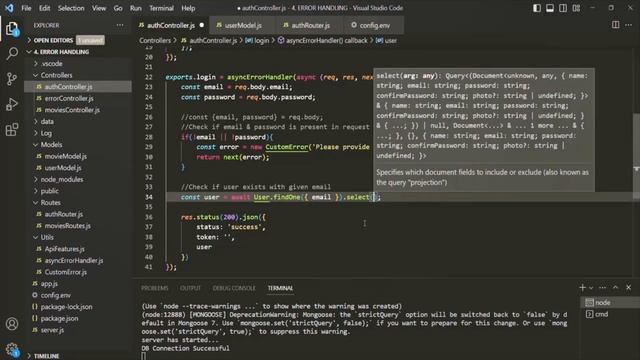Open the Terminal menu
This screenshot has width=640, height=360.
(161, 8)
